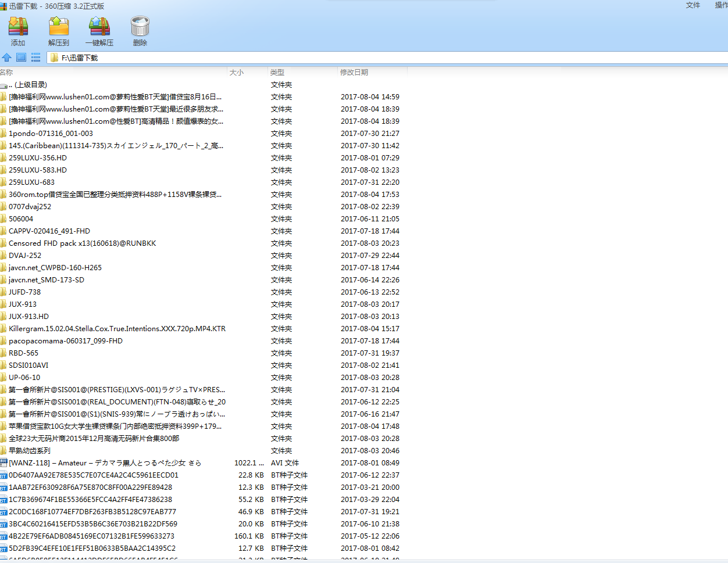Click the BT file icon of 0D6407AA92E78E535C7E07CE4A2C4C5961EECD01
728x563 pixels.
3,475
